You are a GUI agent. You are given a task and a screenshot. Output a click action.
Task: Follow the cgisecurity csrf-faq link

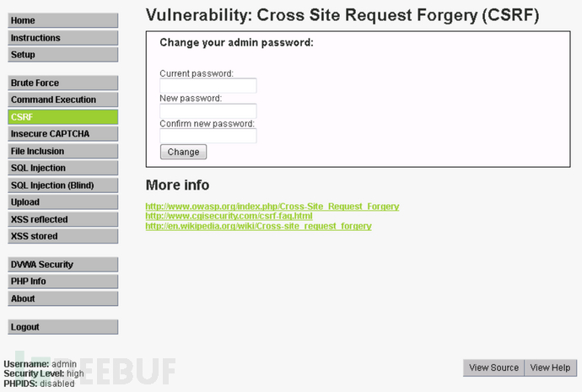point(229,216)
